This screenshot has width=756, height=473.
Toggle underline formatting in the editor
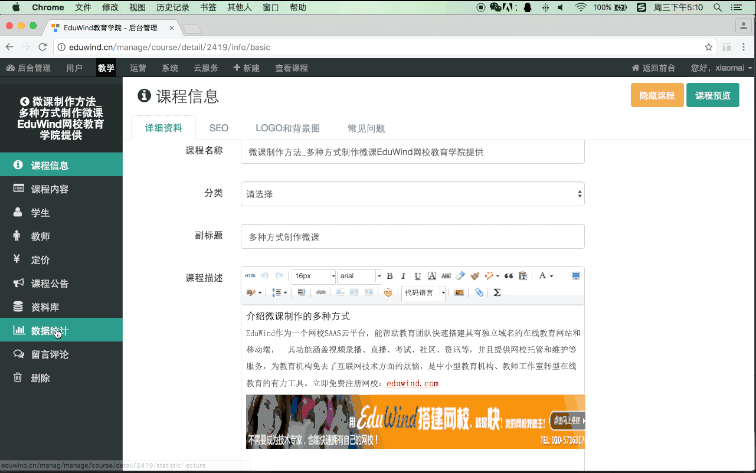point(417,276)
